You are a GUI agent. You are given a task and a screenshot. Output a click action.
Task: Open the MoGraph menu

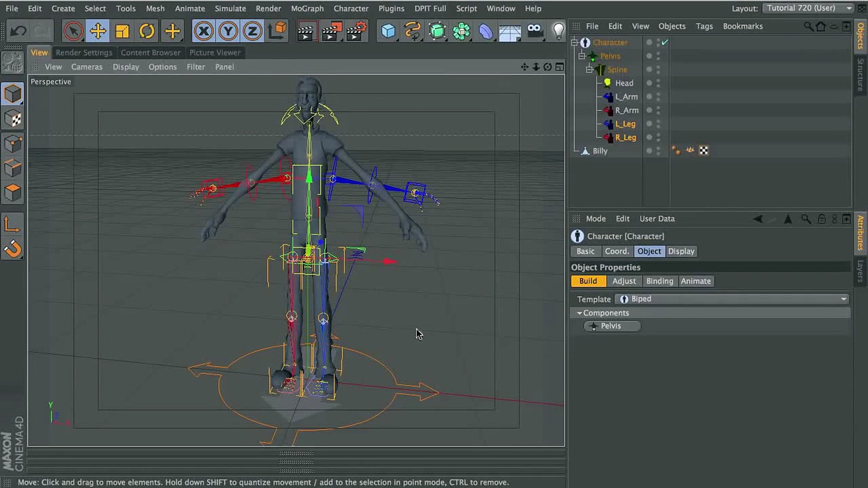(x=307, y=8)
